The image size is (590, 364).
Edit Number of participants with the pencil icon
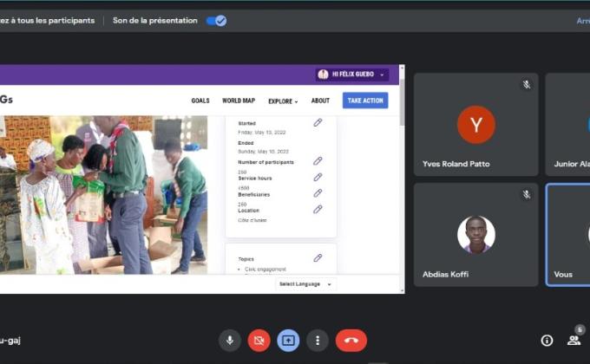point(318,161)
